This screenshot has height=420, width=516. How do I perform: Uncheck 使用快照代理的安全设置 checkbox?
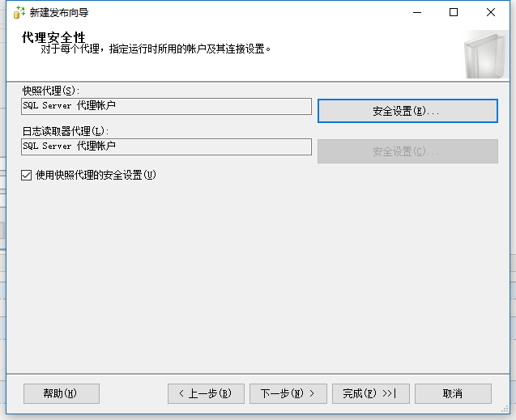(27, 175)
